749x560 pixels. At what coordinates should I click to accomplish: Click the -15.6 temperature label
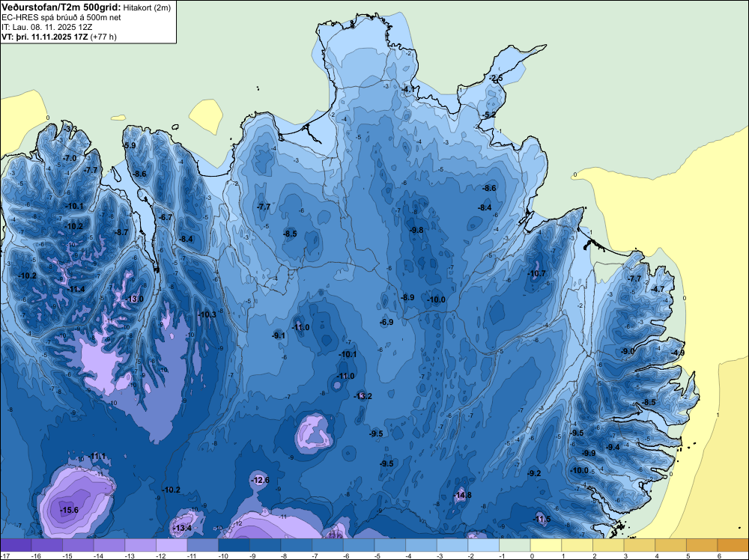coord(69,511)
